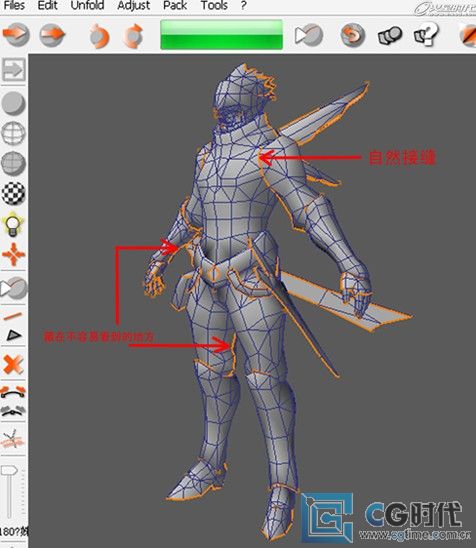476x548 pixels.
Task: Click the boxed right-arrow icon in sidebar
Action: [x=14, y=70]
